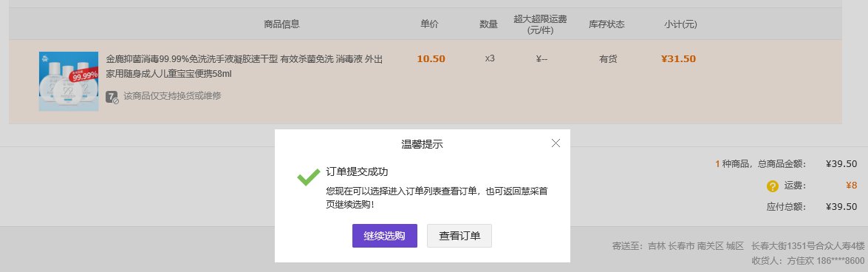868x272 pixels.
Task: Click the ¥8 shipping fee amount
Action: 852,186
